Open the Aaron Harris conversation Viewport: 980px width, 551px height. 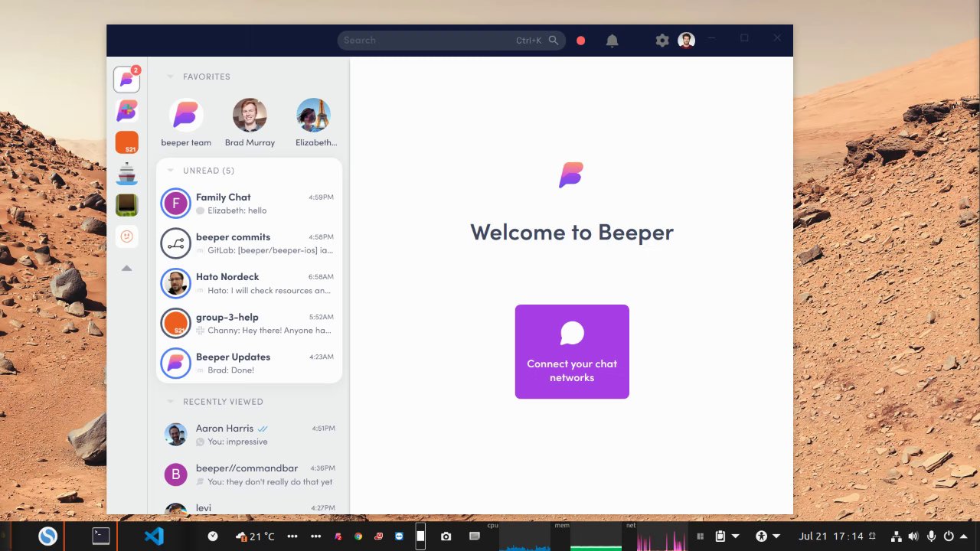[249, 435]
